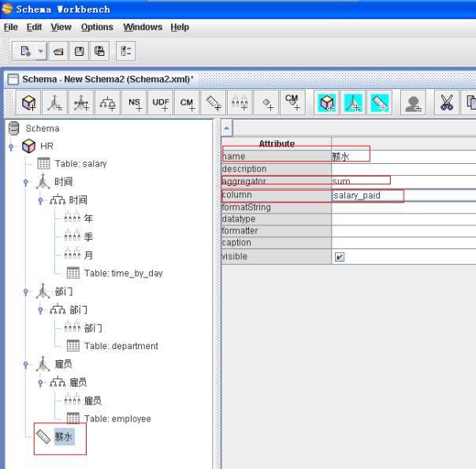Collapse the 雇员 dimension node

point(26,365)
